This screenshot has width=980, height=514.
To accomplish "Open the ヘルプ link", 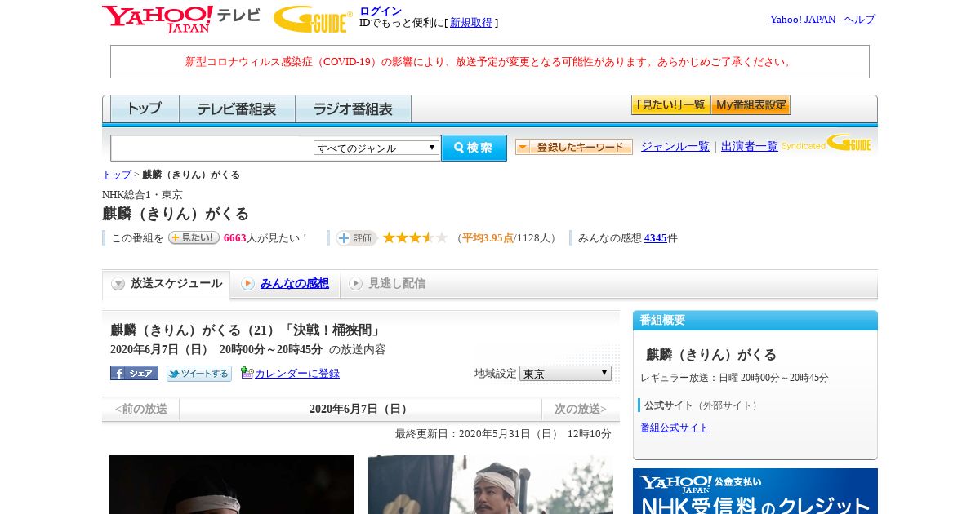I will click(859, 19).
